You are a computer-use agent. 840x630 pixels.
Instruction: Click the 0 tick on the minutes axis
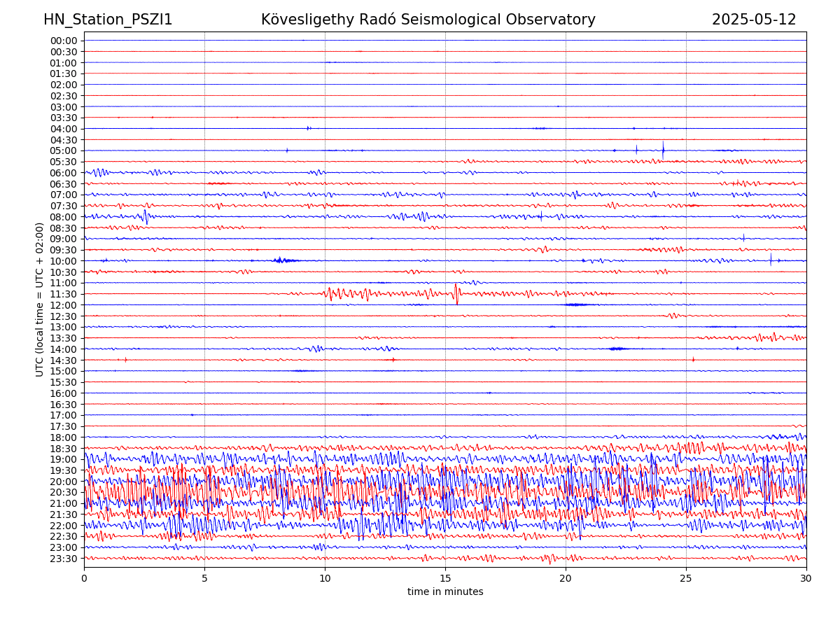coord(84,578)
